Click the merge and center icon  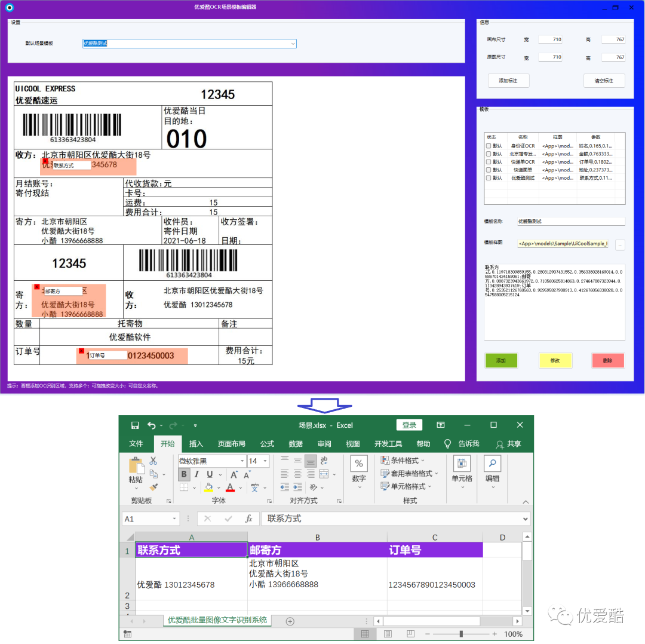pyautogui.click(x=324, y=474)
